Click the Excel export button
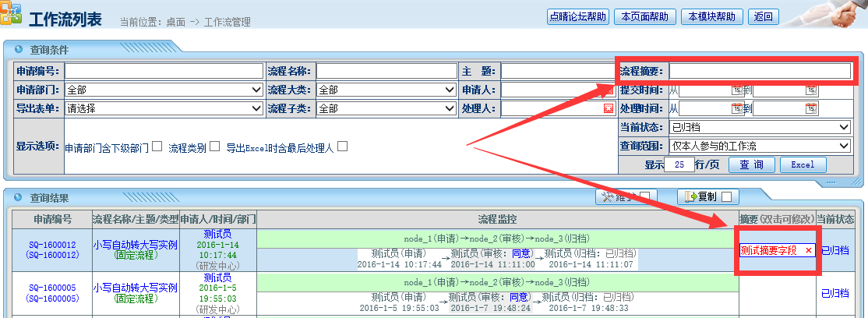This screenshot has width=868, height=318. tap(803, 164)
